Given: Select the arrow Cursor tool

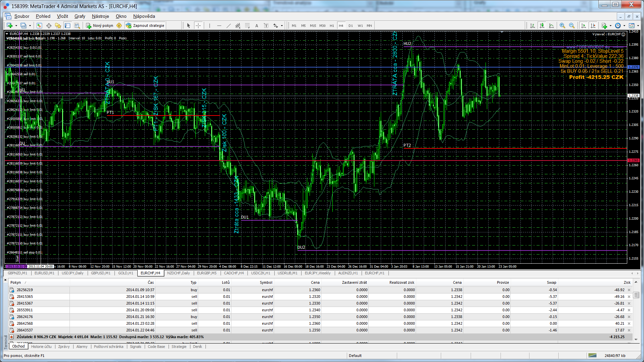Looking at the screenshot, I should tap(188, 26).
